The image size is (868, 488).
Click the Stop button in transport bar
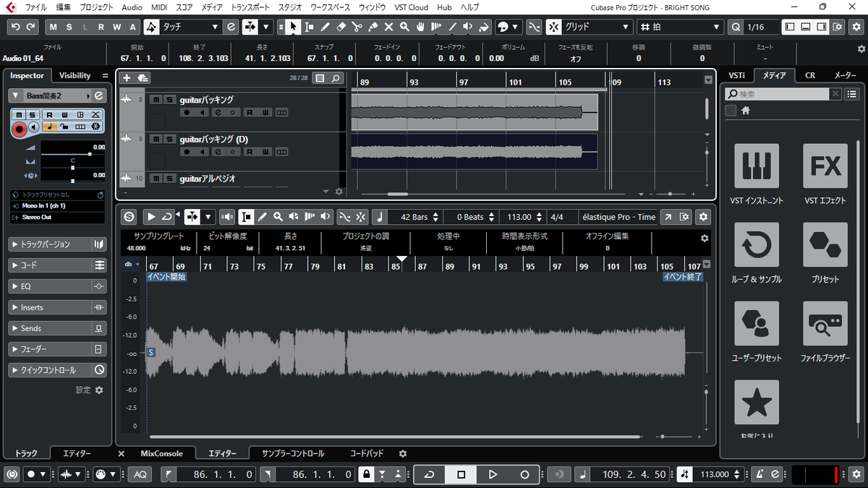coord(461,474)
